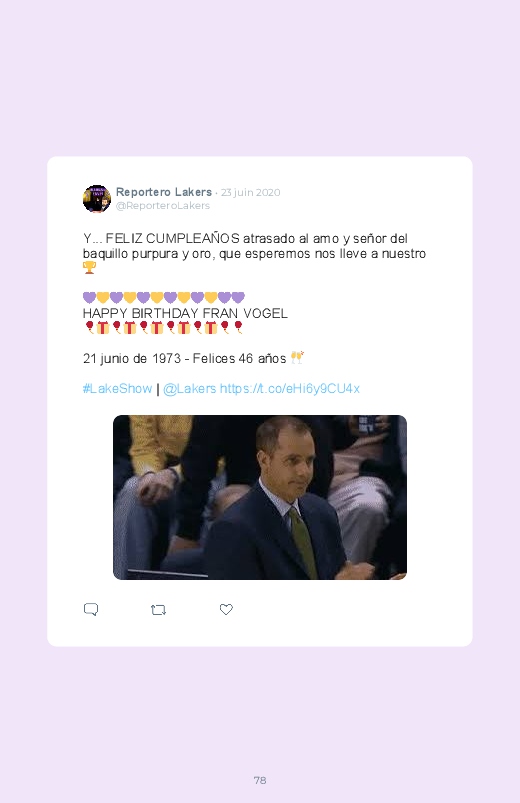Screen dimensions: 520x803
Task: Open the @ReporteroLakers handle
Action: (163, 205)
